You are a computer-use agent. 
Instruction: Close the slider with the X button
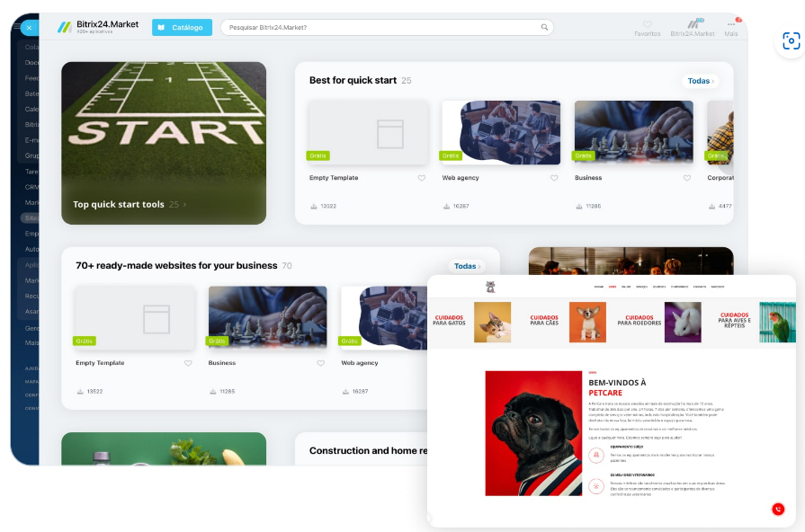click(30, 28)
